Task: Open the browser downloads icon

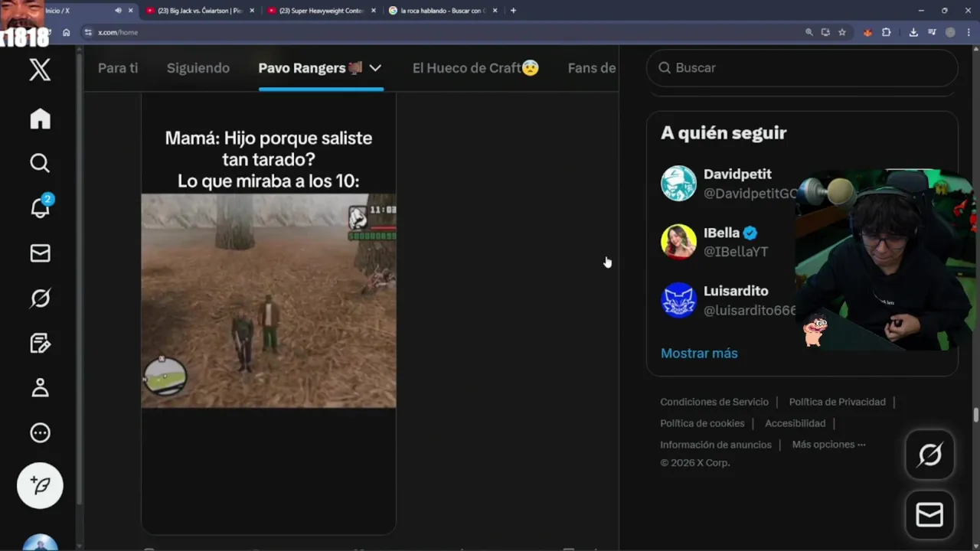Action: point(913,32)
